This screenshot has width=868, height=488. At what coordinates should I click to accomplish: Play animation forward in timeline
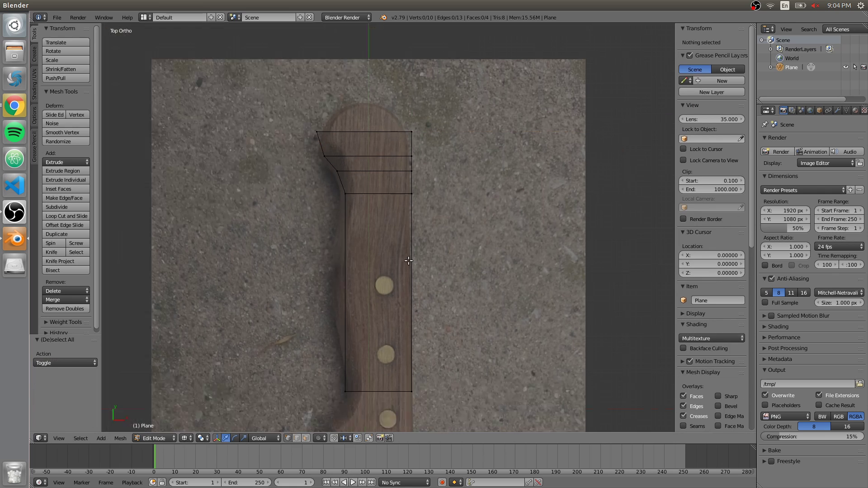pos(353,483)
